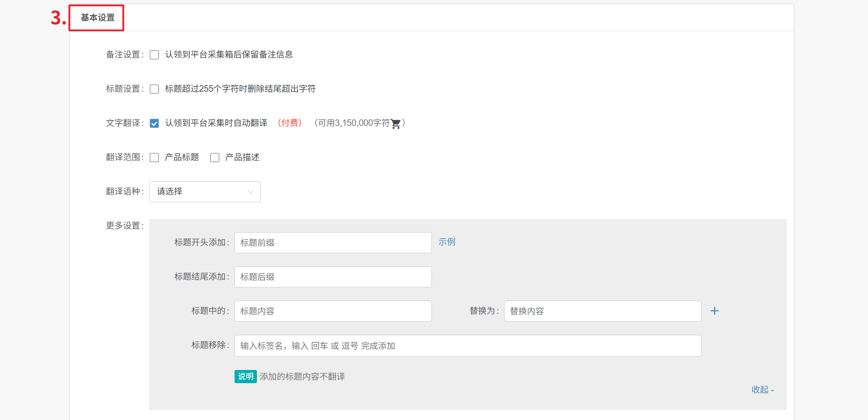The height and width of the screenshot is (420, 868).
Task: Select the 替换内容 replacement field
Action: 602,311
